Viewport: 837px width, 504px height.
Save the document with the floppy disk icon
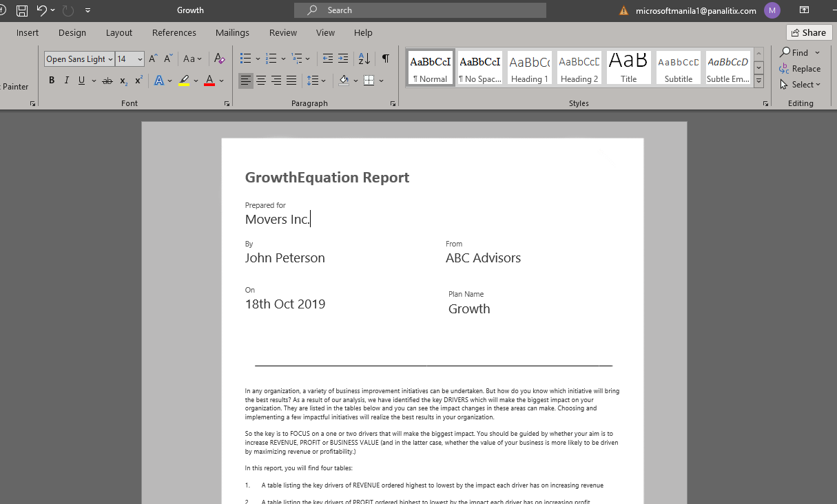pos(22,10)
